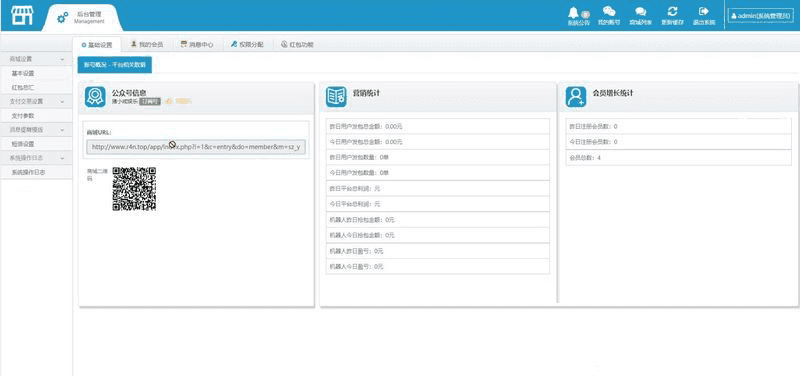Select row 昨日注册会员数 0
The height and width of the screenshot is (376, 800).
679,126
